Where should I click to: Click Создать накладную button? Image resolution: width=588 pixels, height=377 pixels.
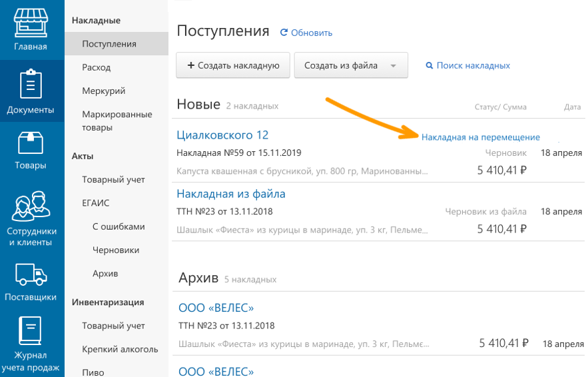233,65
